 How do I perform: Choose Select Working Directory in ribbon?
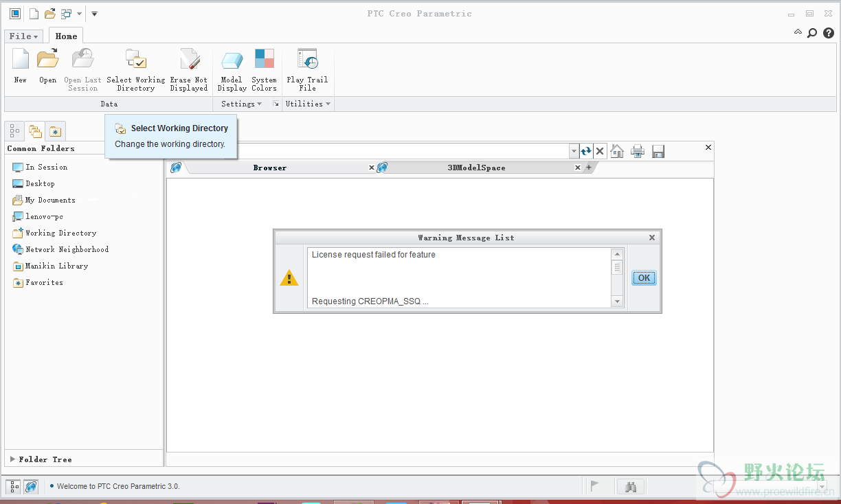(136, 69)
